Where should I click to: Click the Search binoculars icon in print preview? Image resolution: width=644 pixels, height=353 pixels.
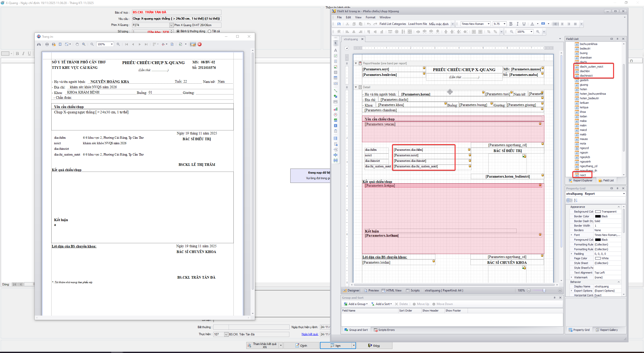[x=39, y=44]
